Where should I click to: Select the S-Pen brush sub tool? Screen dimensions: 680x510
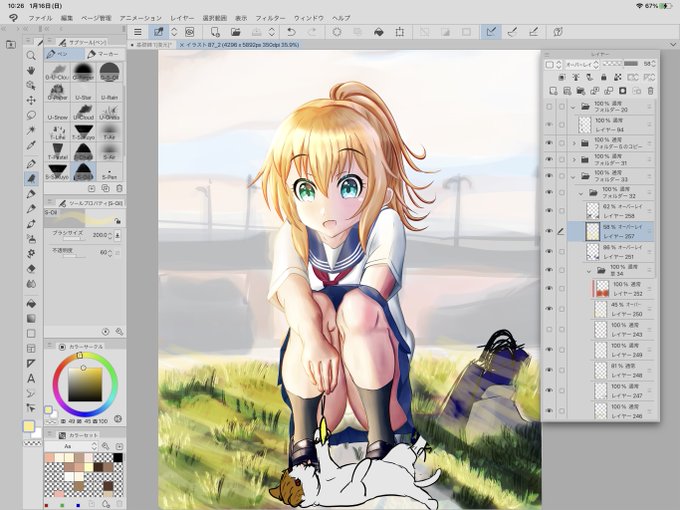pyautogui.click(x=109, y=172)
